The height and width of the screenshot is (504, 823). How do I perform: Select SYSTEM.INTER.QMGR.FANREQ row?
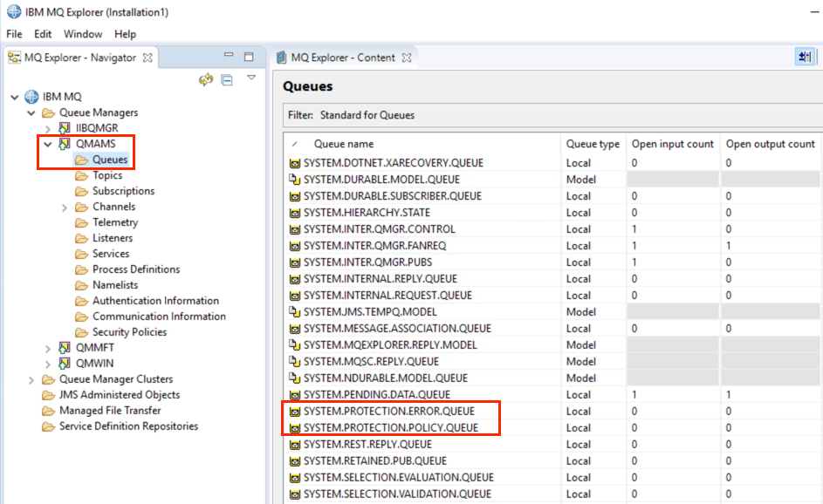point(553,246)
